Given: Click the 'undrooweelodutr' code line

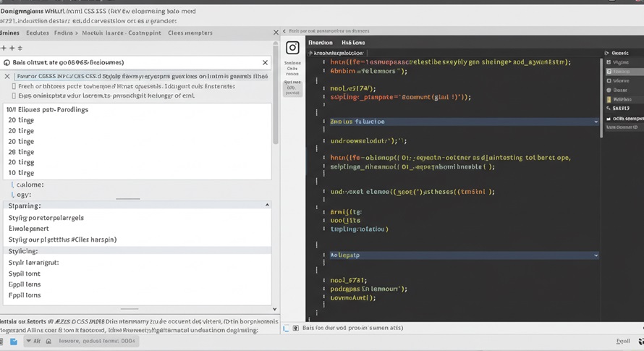Looking at the screenshot, I should pyautogui.click(x=368, y=141).
